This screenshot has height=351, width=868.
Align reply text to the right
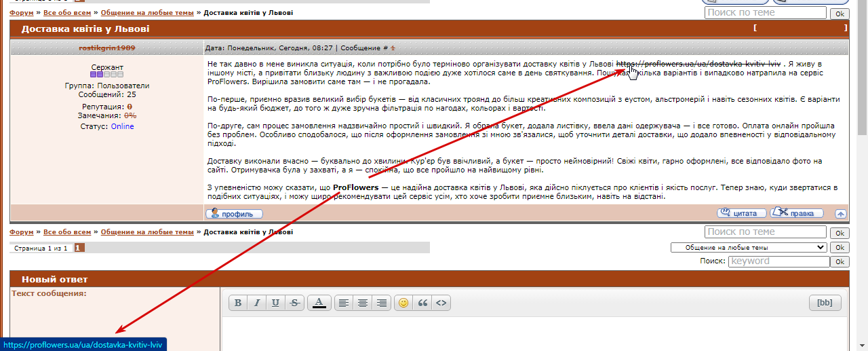coord(382,303)
